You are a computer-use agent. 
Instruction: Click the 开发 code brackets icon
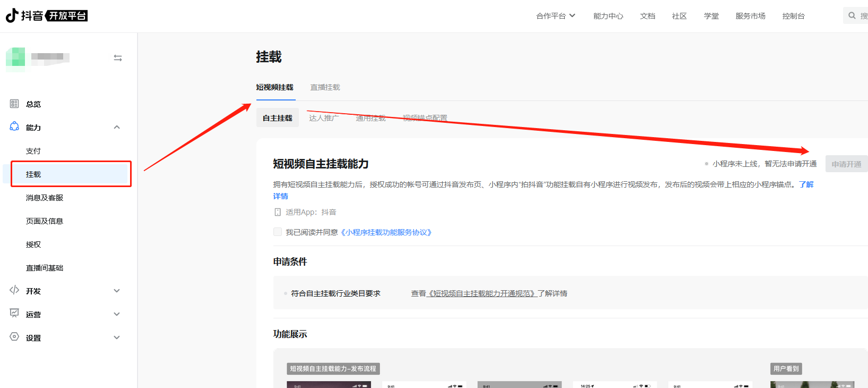coord(14,290)
